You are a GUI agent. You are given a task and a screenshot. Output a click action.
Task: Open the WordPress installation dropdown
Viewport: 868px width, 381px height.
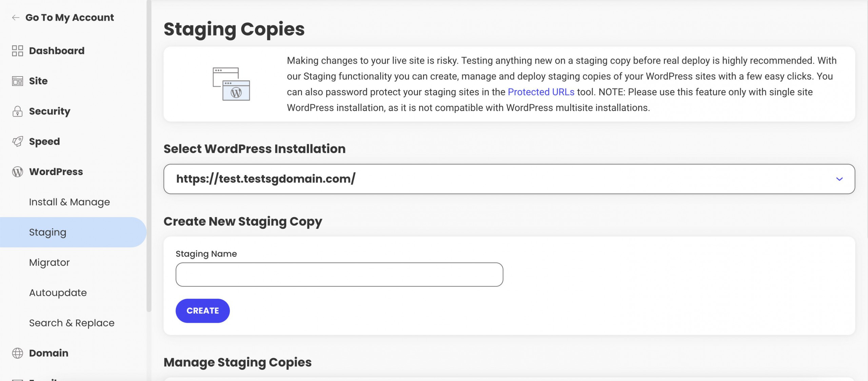[x=509, y=179]
